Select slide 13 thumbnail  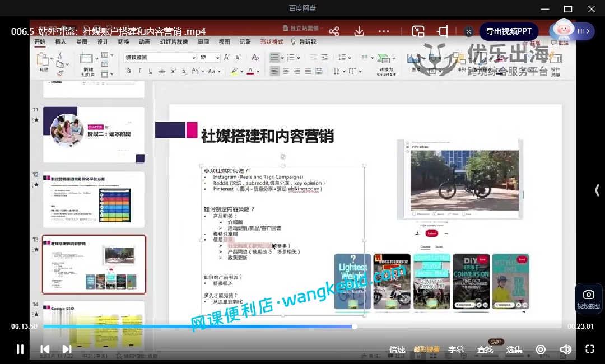coord(94,264)
